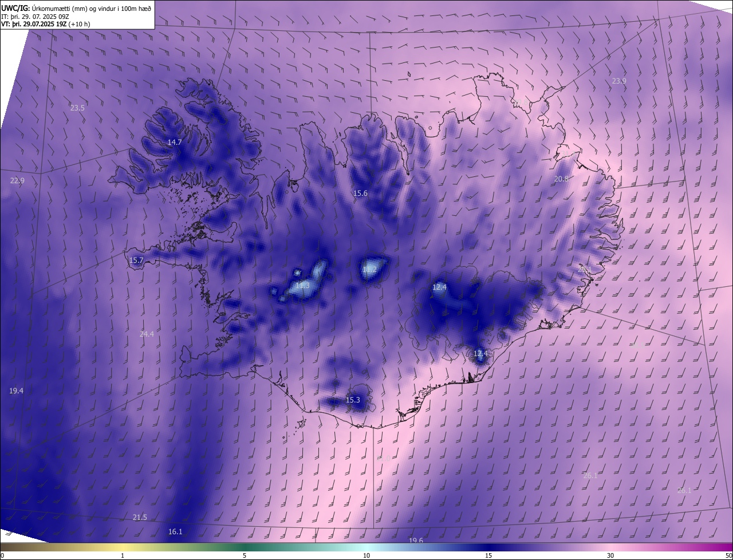Click the 20.8 value in east Iceland
The image size is (733, 560).
(562, 179)
